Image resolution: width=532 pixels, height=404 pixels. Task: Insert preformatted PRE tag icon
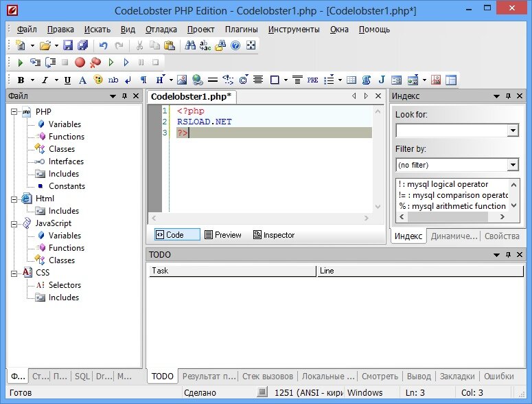point(312,80)
